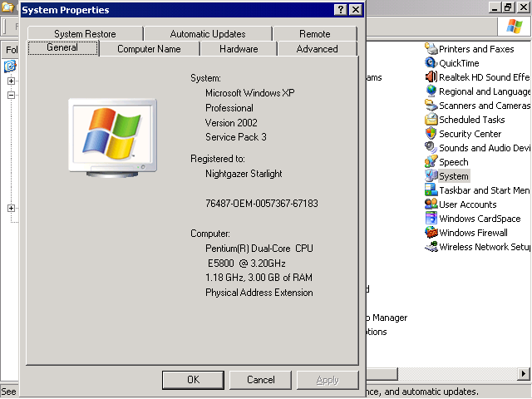532x399 pixels.
Task: Open the Scheduled Tasks icon
Action: click(431, 120)
